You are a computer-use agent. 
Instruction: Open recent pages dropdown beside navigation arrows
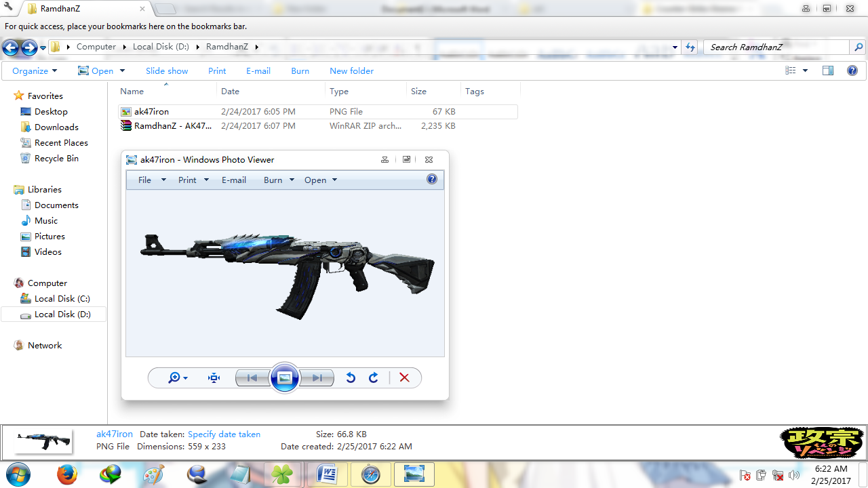pos(43,47)
